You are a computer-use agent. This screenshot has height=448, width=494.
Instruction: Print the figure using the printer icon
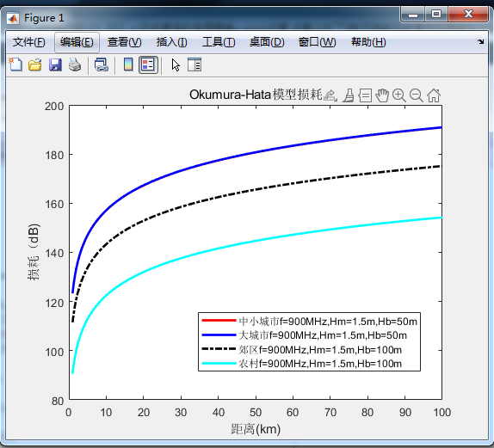coord(75,64)
